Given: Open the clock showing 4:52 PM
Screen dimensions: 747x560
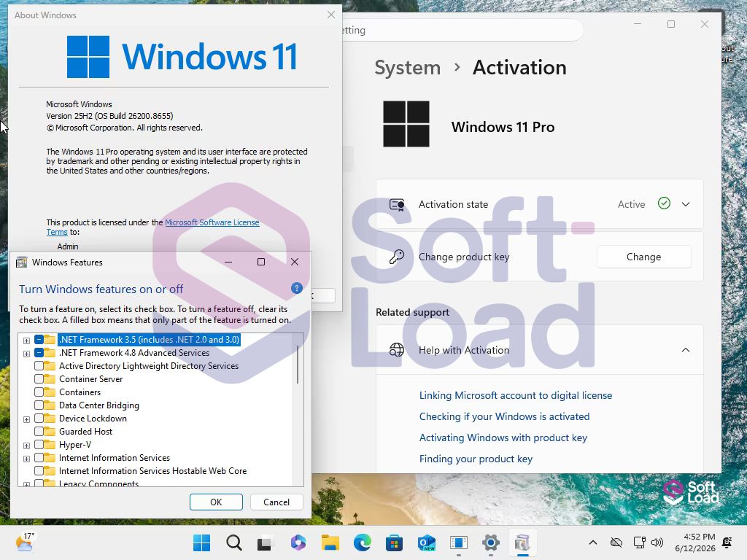Looking at the screenshot, I should pos(695,542).
